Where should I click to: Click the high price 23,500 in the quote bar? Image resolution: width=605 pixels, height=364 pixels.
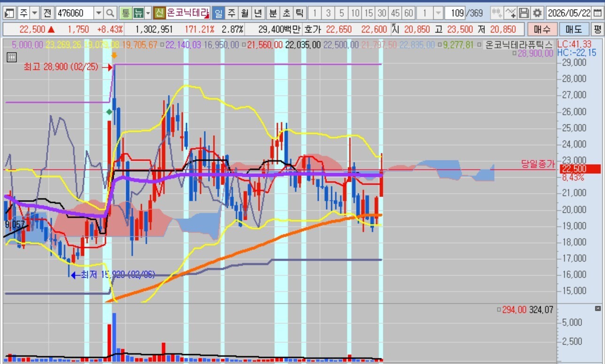point(460,29)
